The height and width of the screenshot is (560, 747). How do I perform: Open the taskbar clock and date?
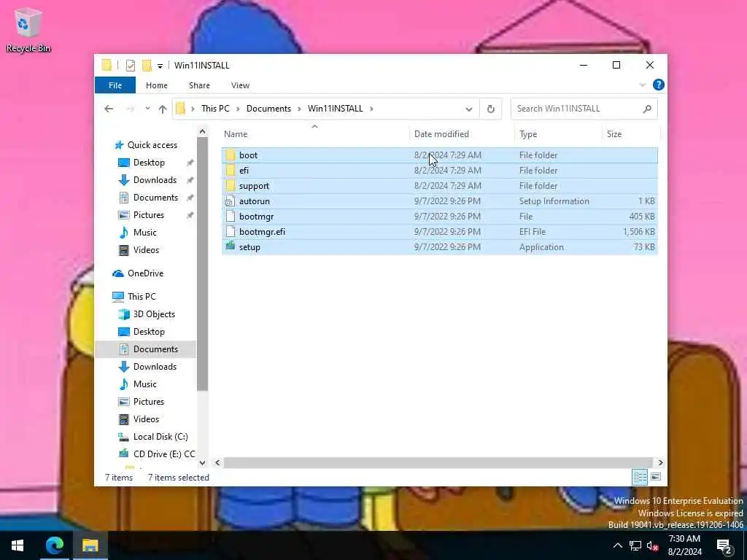684,545
